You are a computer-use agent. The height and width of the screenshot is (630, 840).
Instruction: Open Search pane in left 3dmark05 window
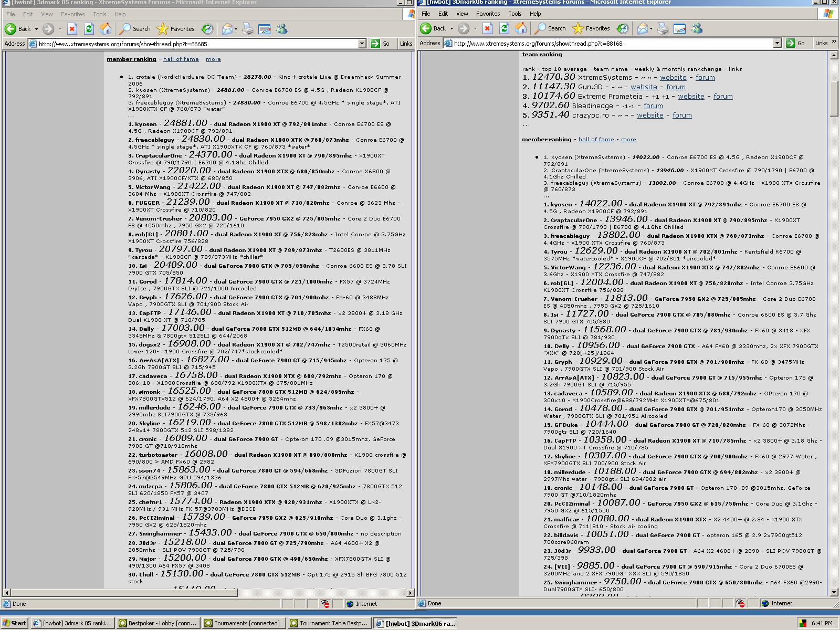click(135, 29)
